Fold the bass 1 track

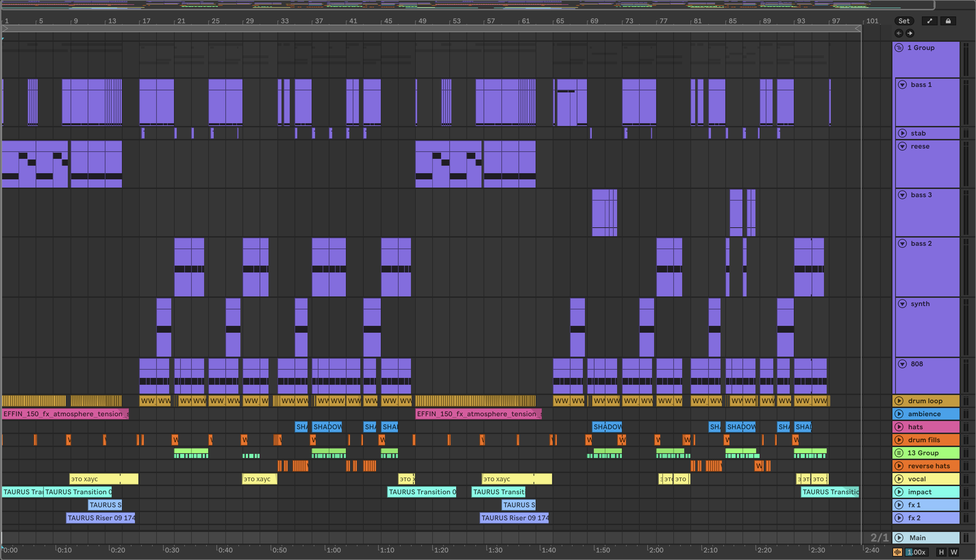point(902,85)
